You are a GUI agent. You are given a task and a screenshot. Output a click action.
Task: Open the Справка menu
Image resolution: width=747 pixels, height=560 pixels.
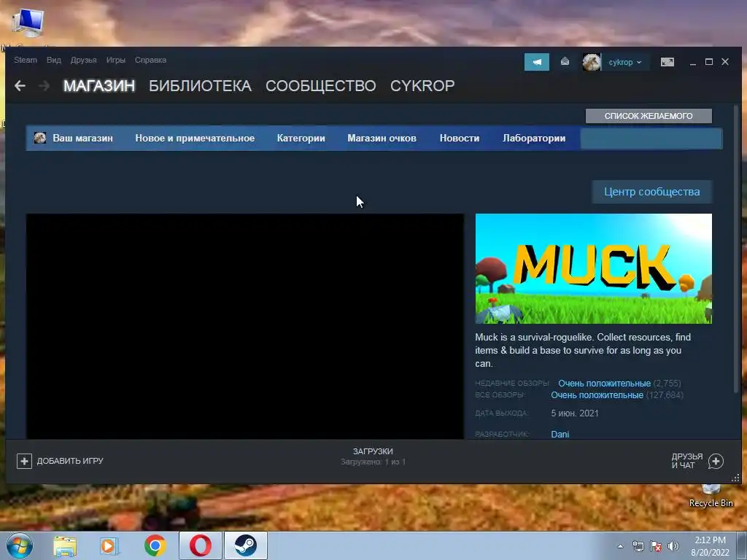tap(150, 60)
